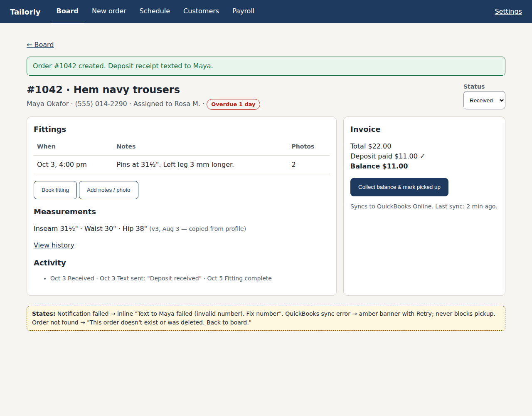Image resolution: width=532 pixels, height=416 pixels.
Task: Click the Overdue 1 day badge
Action: tap(233, 104)
